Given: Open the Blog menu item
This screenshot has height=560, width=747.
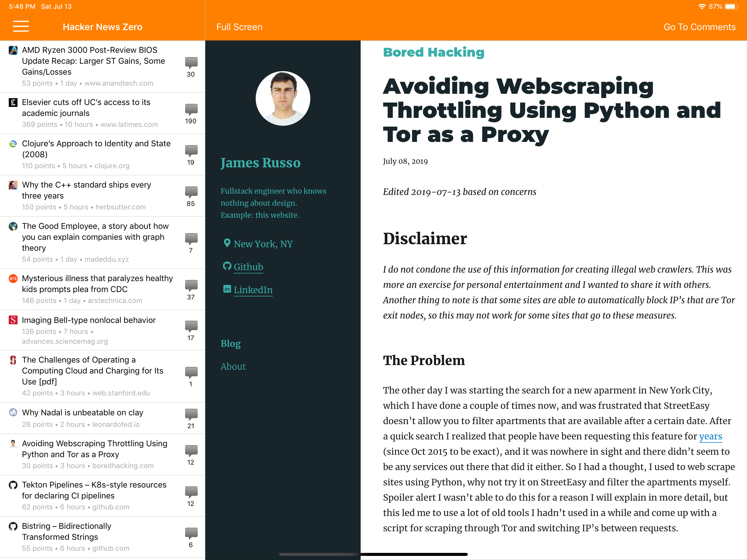Looking at the screenshot, I should coord(231,343).
